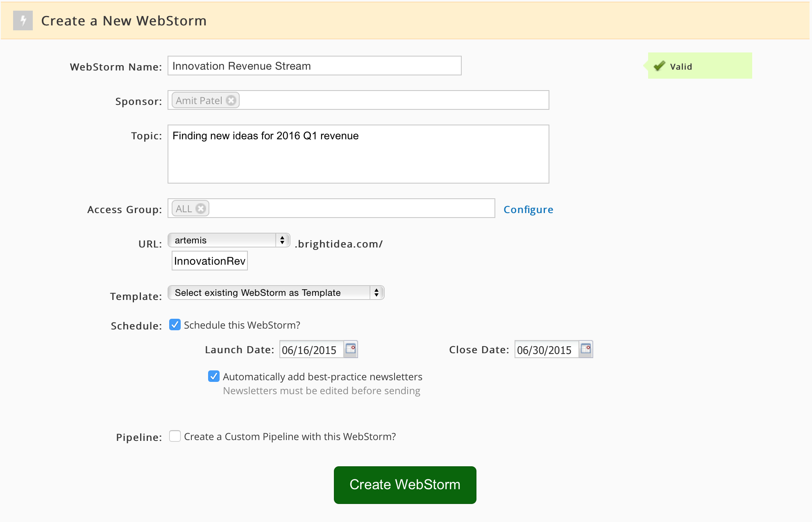Focus the InnovationRev URL path field
This screenshot has width=812, height=522.
pos(210,261)
